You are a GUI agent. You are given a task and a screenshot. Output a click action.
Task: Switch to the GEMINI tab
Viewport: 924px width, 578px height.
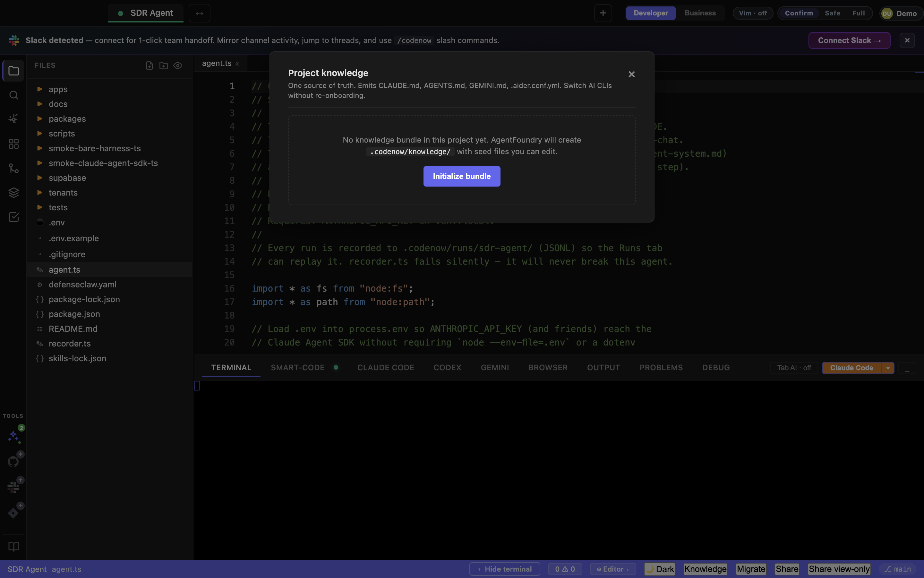(x=495, y=368)
